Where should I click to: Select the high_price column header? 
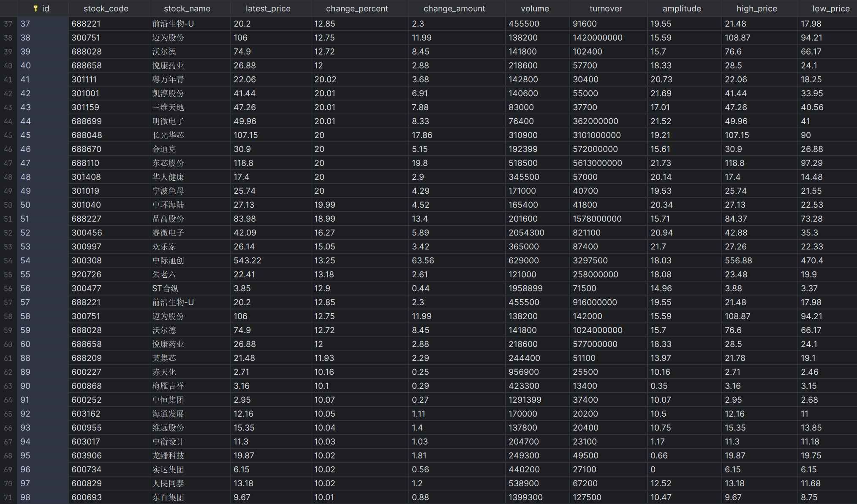point(756,8)
